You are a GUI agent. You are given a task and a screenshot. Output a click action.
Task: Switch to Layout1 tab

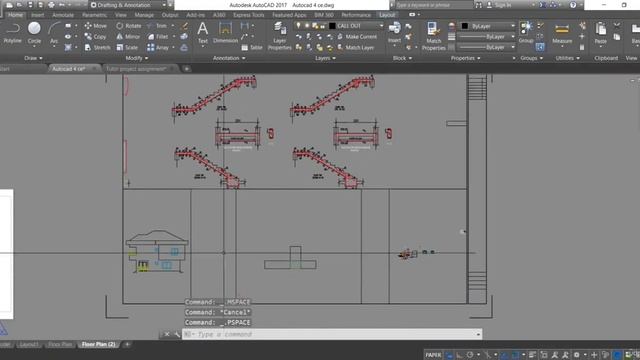pyautogui.click(x=29, y=344)
